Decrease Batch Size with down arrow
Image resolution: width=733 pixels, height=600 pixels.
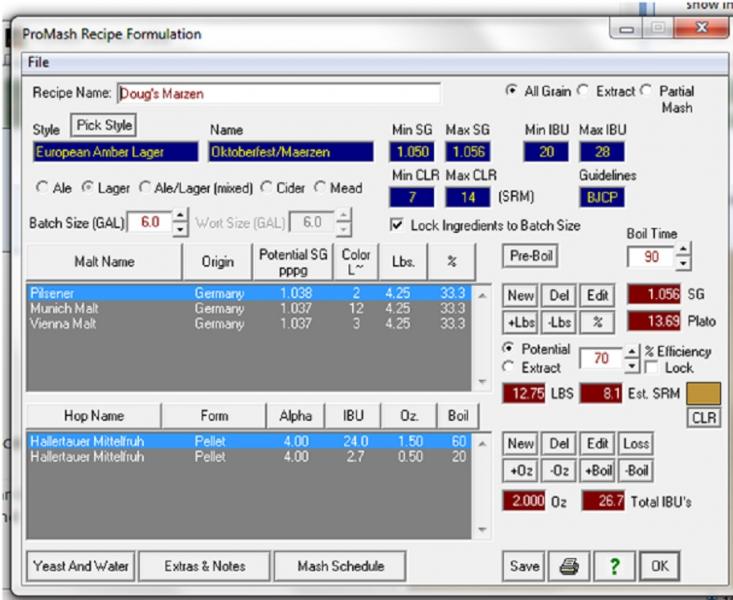(180, 229)
